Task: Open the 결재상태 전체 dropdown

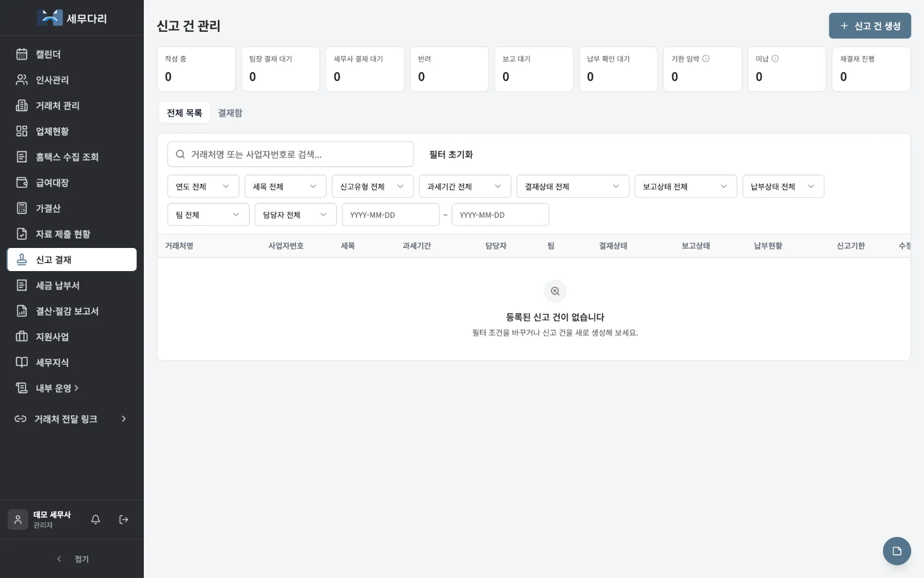Action: (x=573, y=186)
